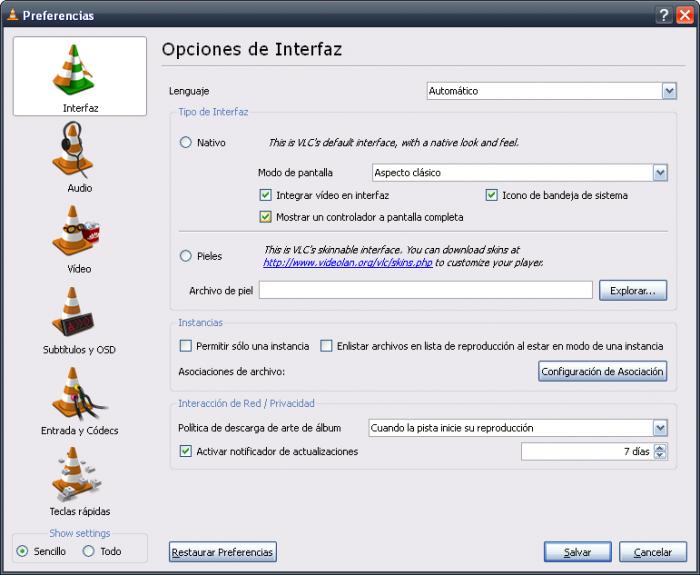Choose Todo under Show settings
Image resolution: width=700 pixels, height=575 pixels.
88,551
